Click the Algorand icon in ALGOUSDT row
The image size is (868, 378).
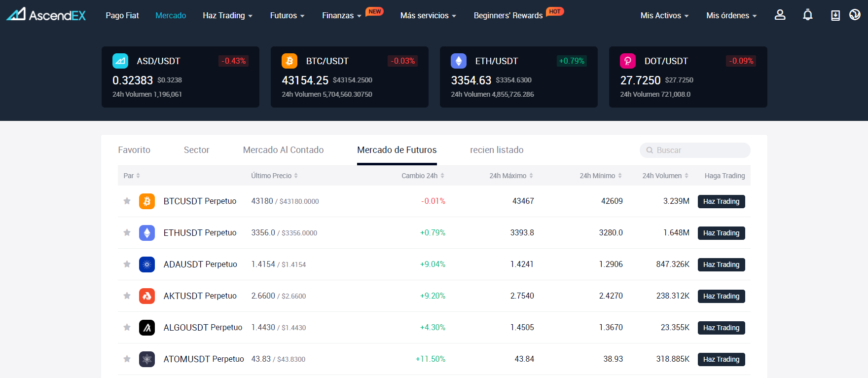coord(147,328)
